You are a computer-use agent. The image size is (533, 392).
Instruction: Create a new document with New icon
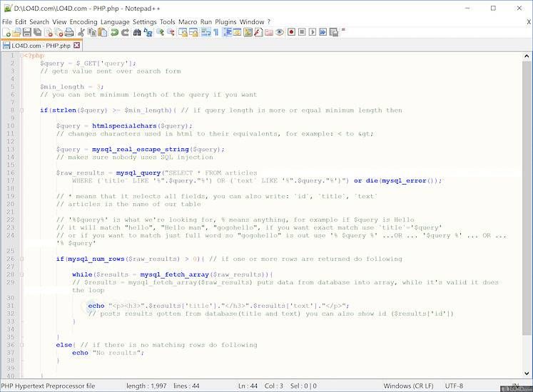6,32
